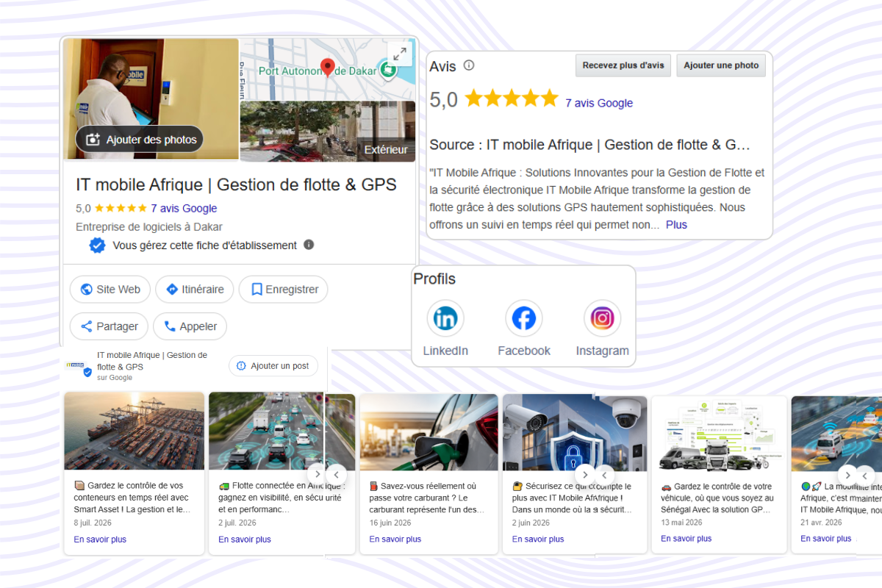Click the five-star rating in Avis panel
The height and width of the screenshot is (588, 882).
click(x=512, y=98)
